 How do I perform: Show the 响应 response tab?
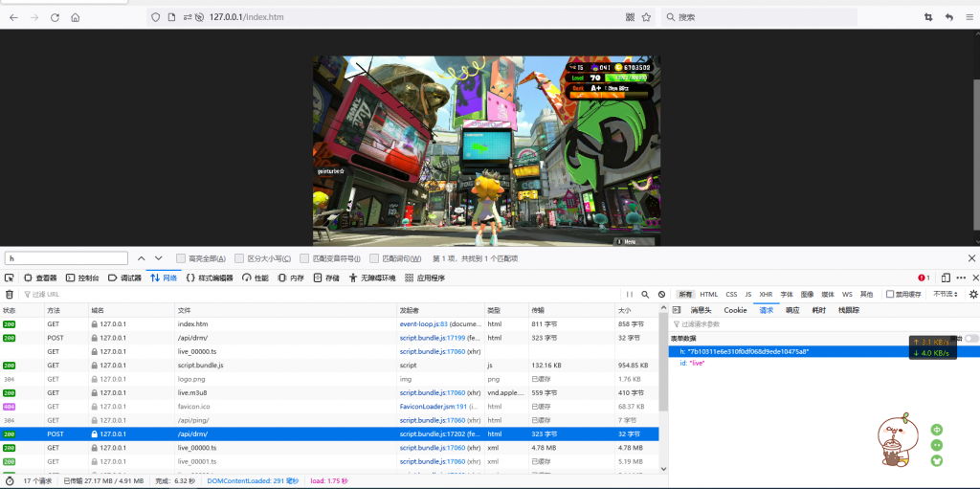(x=792, y=310)
